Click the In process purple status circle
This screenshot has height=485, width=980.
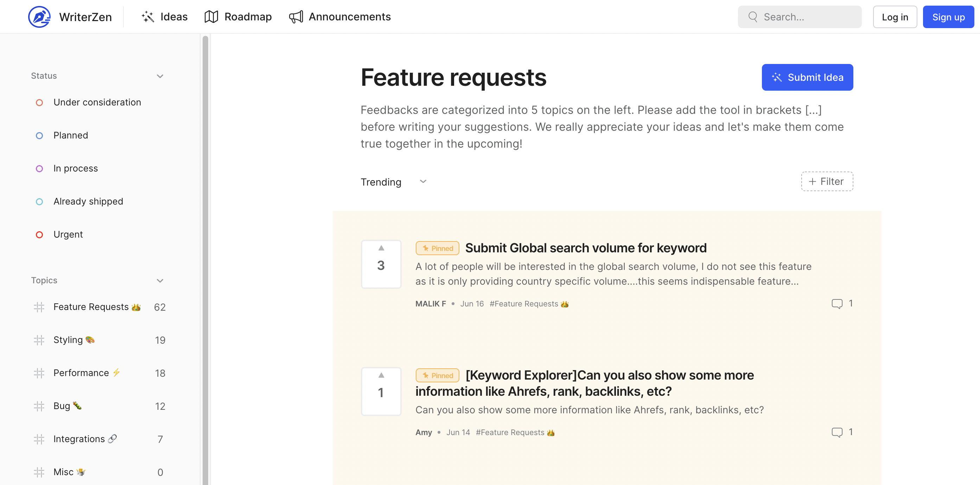39,168
